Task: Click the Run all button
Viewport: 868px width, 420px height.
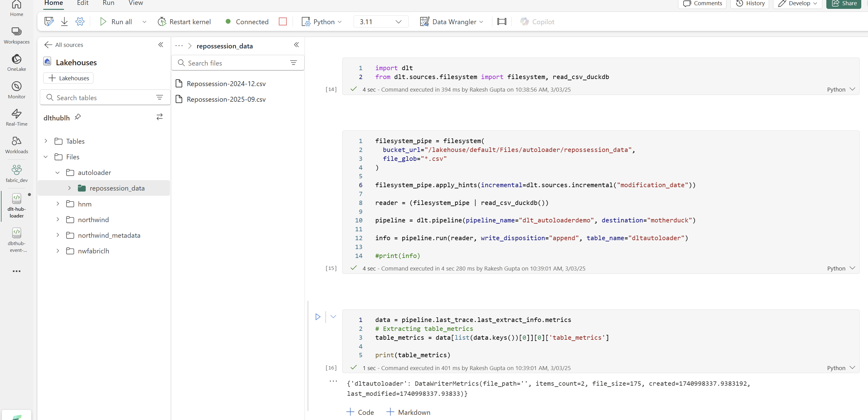Action: pos(116,21)
